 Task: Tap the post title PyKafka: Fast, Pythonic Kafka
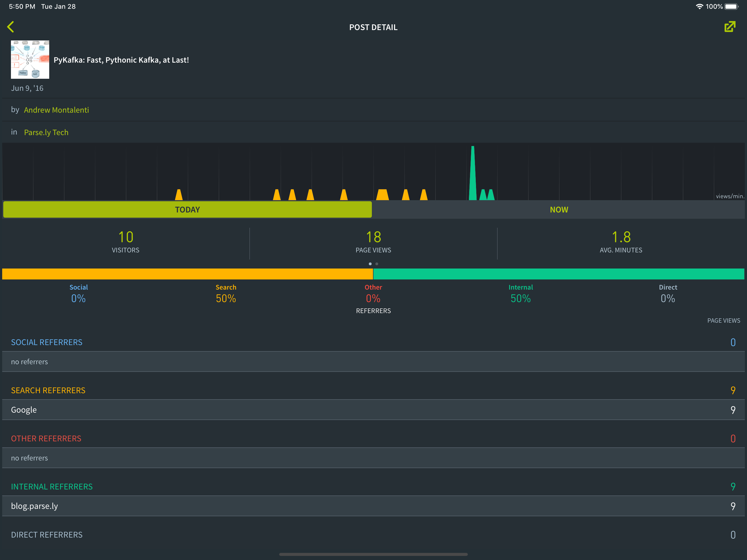[x=121, y=60]
